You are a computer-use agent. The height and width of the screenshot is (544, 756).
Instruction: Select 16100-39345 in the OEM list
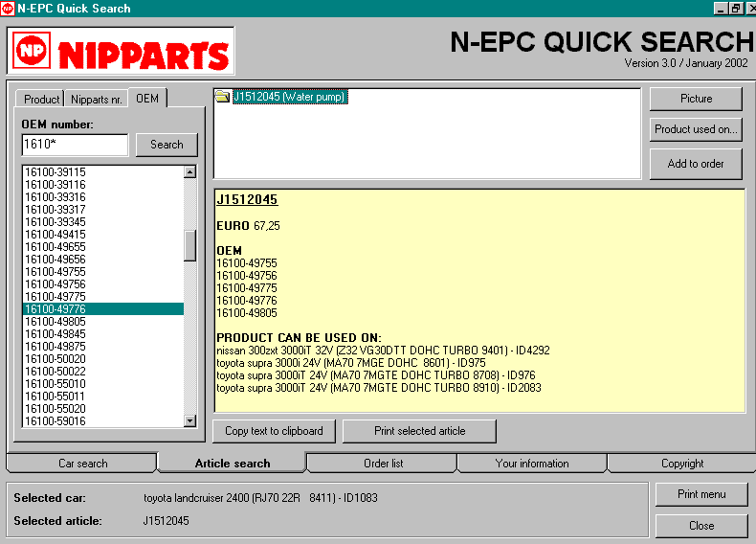(103, 222)
